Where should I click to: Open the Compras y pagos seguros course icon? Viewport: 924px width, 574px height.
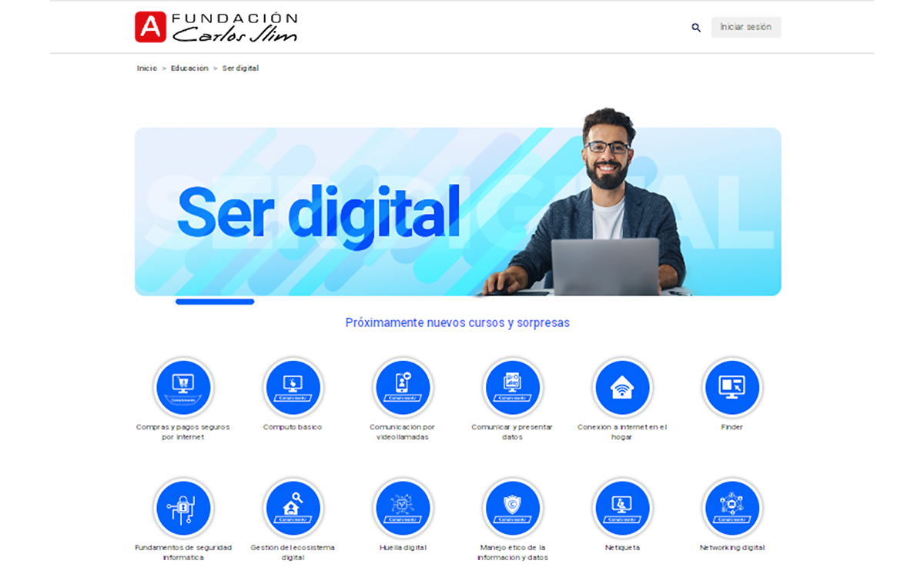pos(183,387)
